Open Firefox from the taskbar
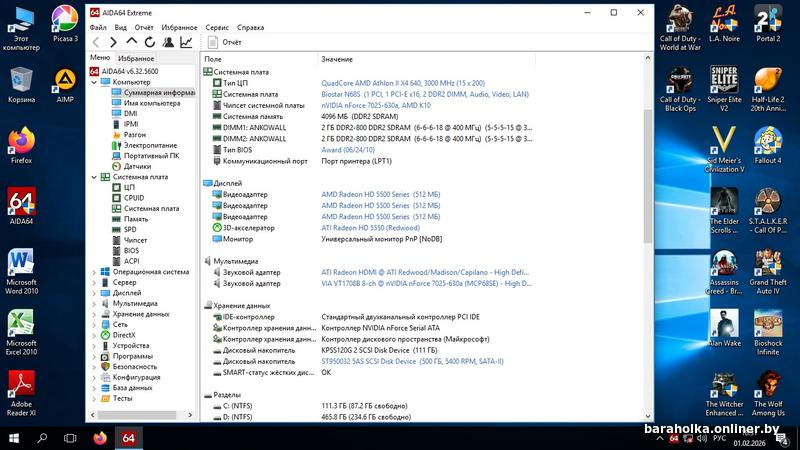Image resolution: width=800 pixels, height=450 pixels. pos(100,438)
